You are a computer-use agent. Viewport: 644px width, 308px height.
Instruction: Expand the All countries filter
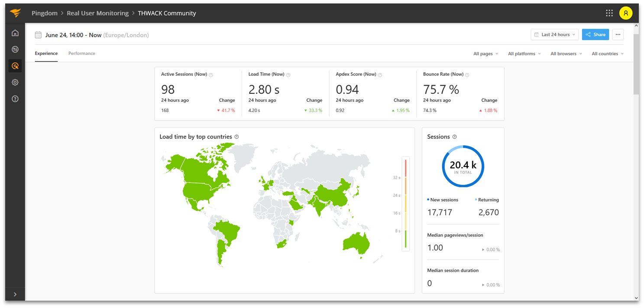[607, 53]
